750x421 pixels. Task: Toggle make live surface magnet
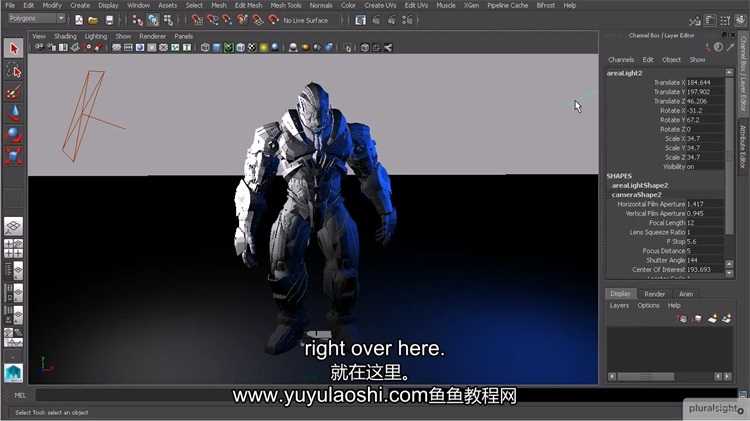[x=273, y=20]
